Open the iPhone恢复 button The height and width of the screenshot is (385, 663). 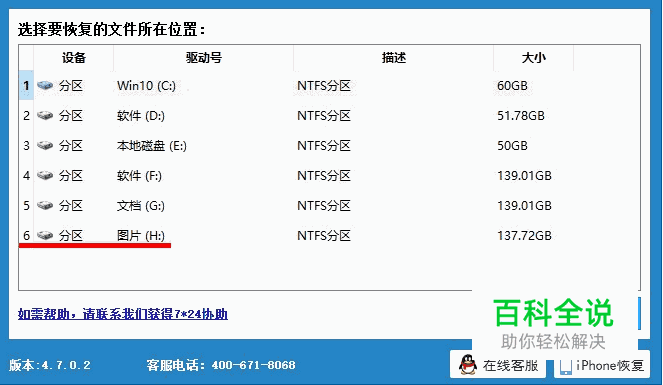[602, 365]
